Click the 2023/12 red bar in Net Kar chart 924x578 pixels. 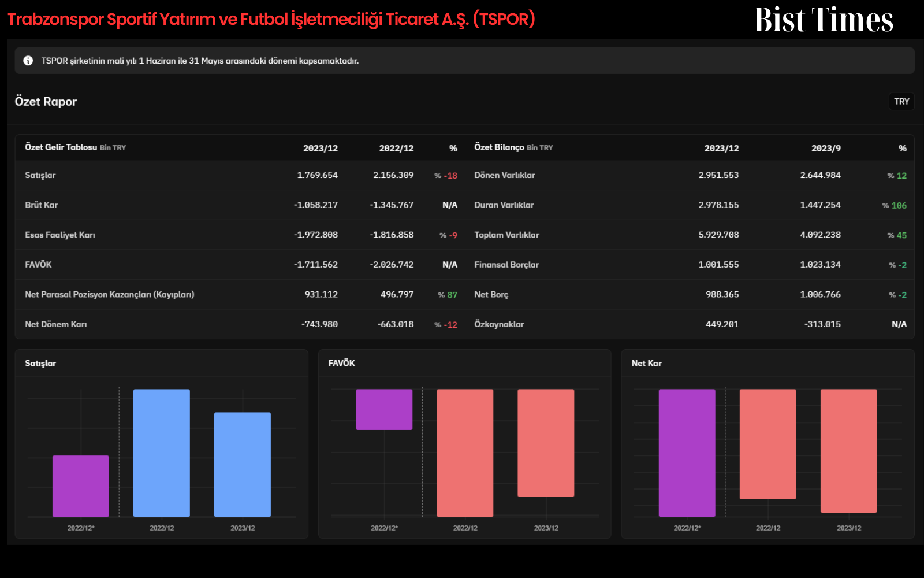click(x=848, y=451)
